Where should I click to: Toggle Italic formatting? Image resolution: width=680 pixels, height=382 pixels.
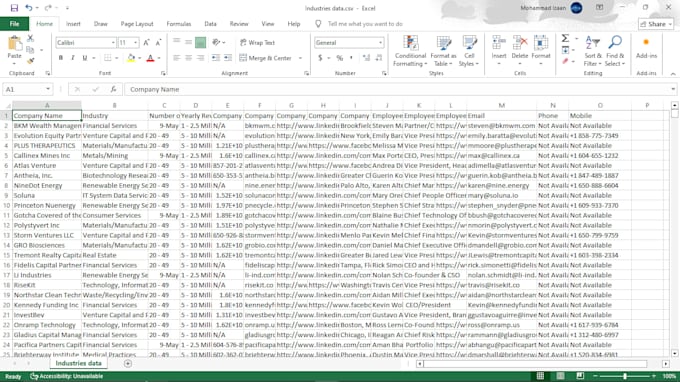tap(72, 58)
